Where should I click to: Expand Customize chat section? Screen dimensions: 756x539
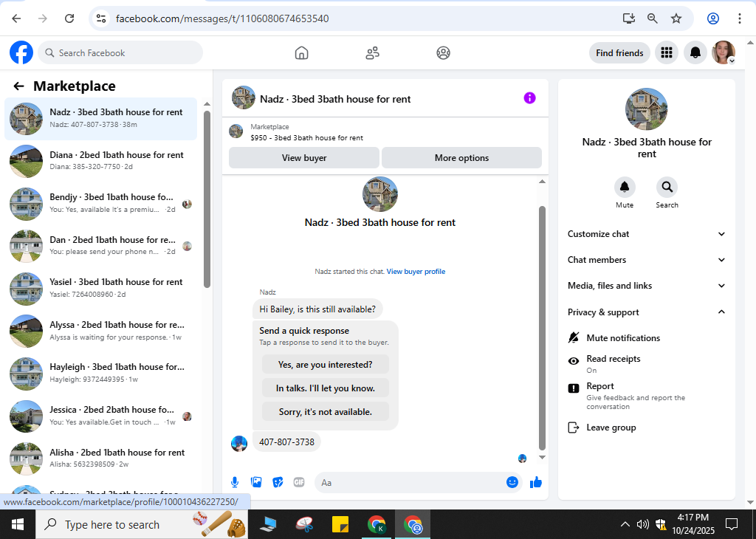646,234
